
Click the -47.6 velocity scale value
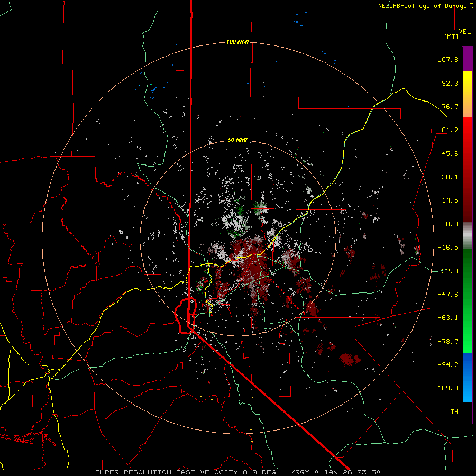tap(448, 295)
